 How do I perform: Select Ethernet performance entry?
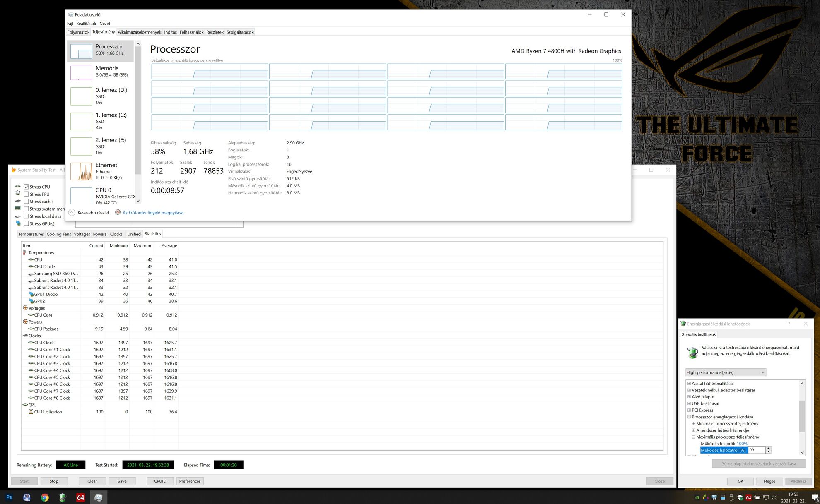click(x=101, y=171)
